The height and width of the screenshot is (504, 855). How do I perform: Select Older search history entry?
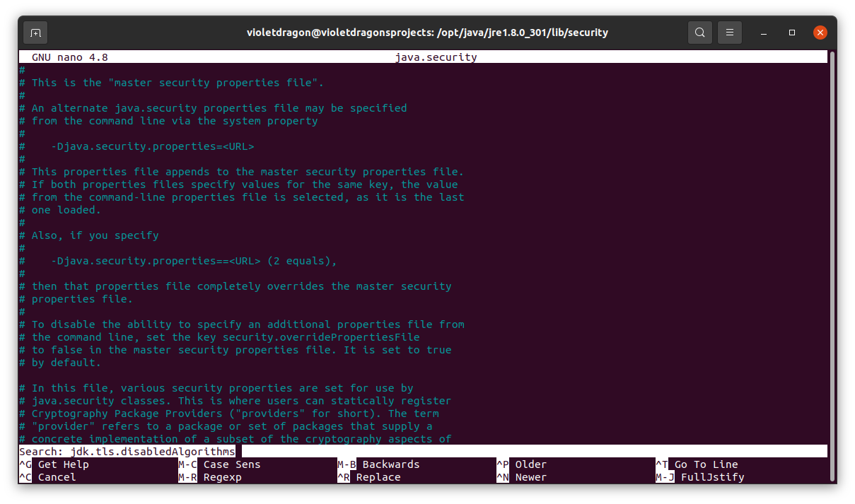click(x=523, y=464)
